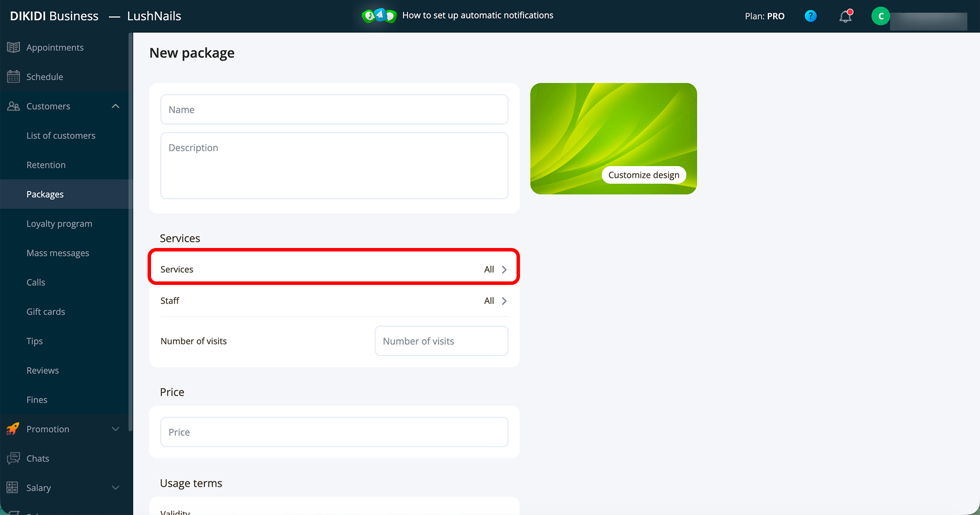The width and height of the screenshot is (980, 515).
Task: Open the Services selection row chevron
Action: pyautogui.click(x=504, y=269)
